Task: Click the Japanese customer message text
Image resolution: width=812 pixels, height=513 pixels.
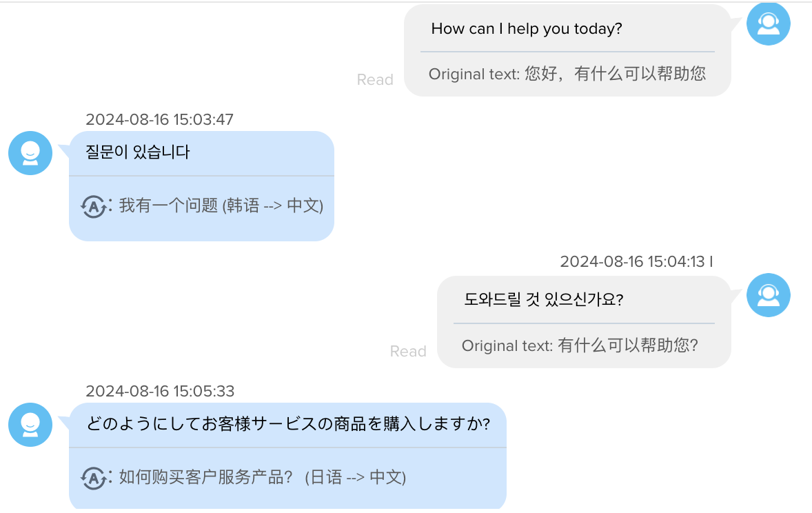Action: click(288, 423)
